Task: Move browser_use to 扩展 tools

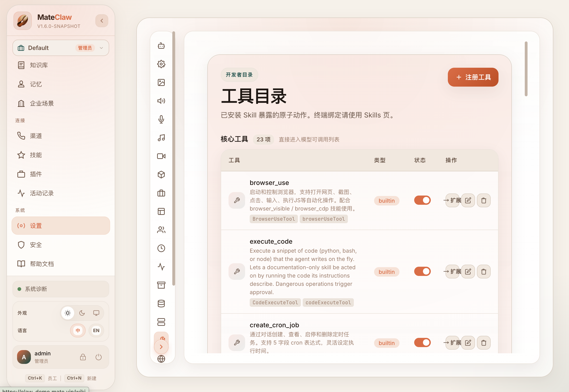Action: (452, 200)
